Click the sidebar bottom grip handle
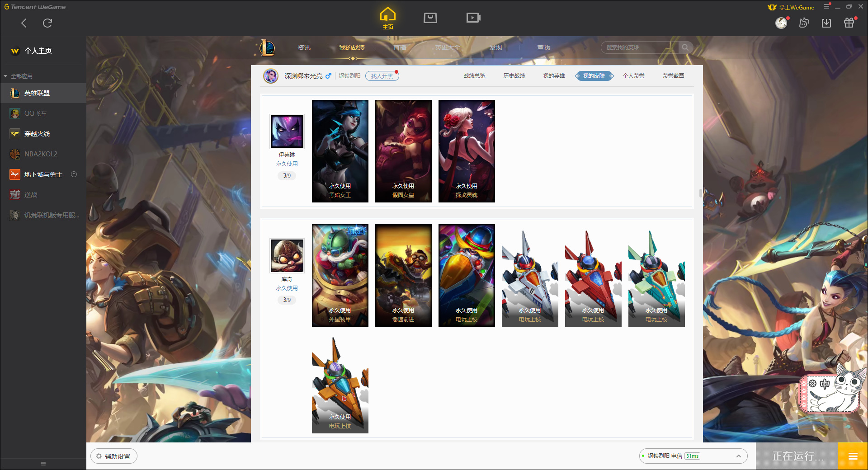Screen dimensions: 868x470 click(x=43, y=464)
